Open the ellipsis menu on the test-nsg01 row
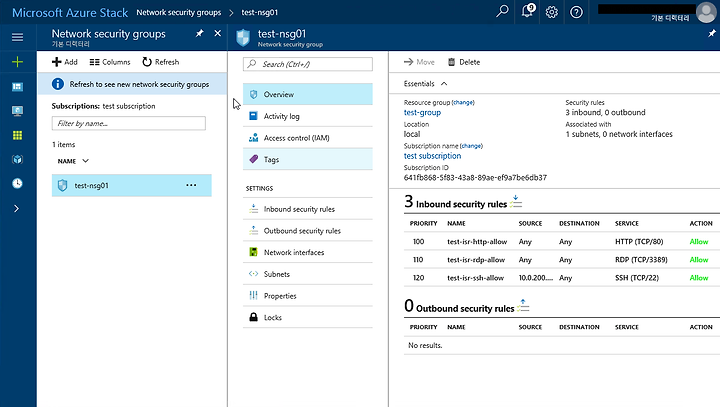 click(191, 185)
